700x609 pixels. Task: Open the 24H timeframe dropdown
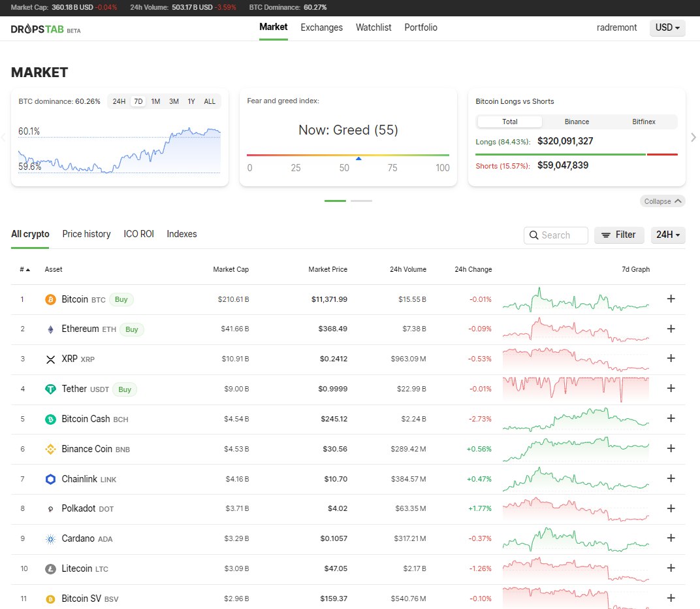(668, 235)
